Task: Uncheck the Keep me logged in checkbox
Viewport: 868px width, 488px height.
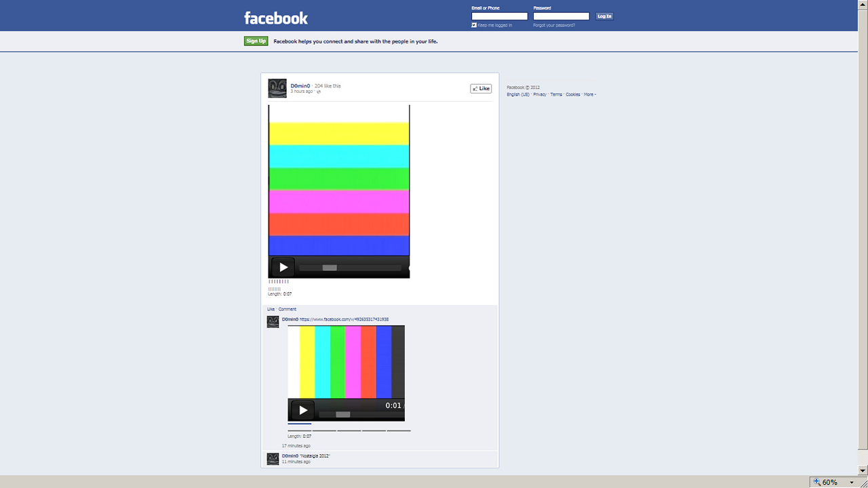Action: (474, 25)
